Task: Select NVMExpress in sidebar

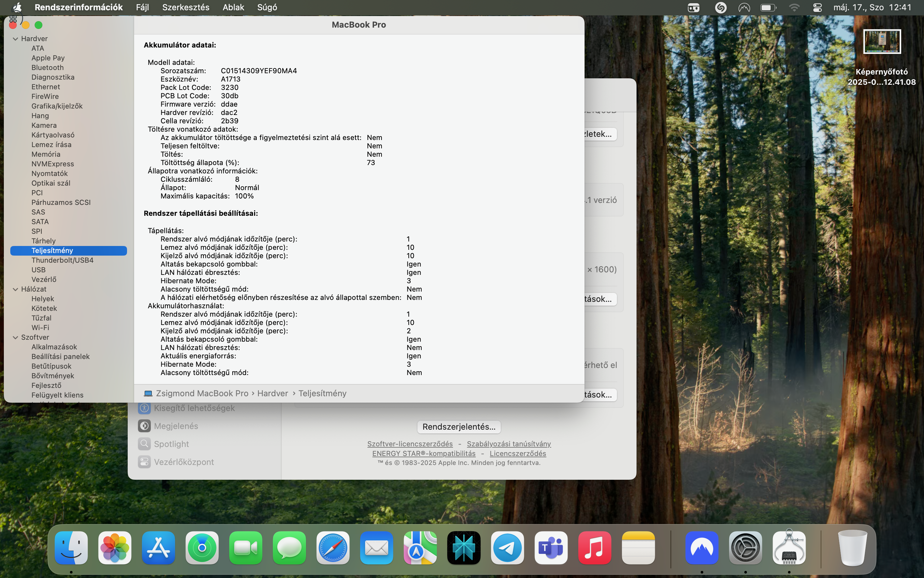Action: coord(53,164)
